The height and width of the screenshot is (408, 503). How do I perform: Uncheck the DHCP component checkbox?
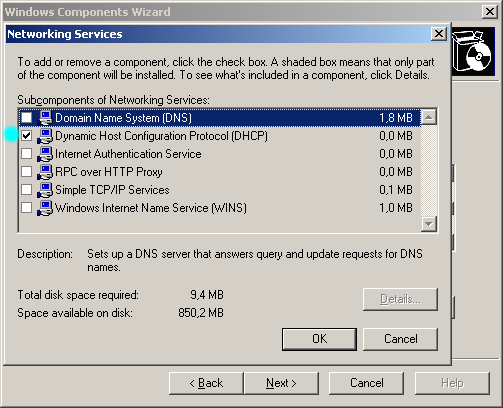tap(26, 136)
